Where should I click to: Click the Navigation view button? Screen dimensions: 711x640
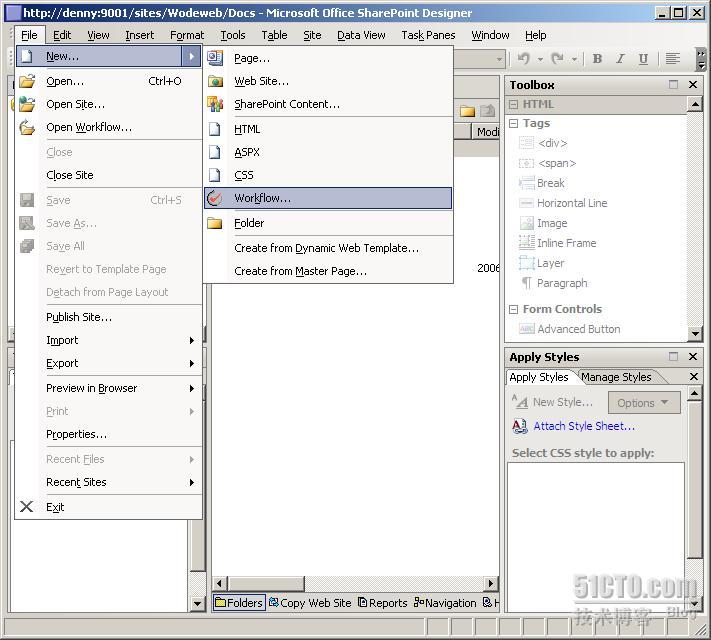click(x=445, y=603)
